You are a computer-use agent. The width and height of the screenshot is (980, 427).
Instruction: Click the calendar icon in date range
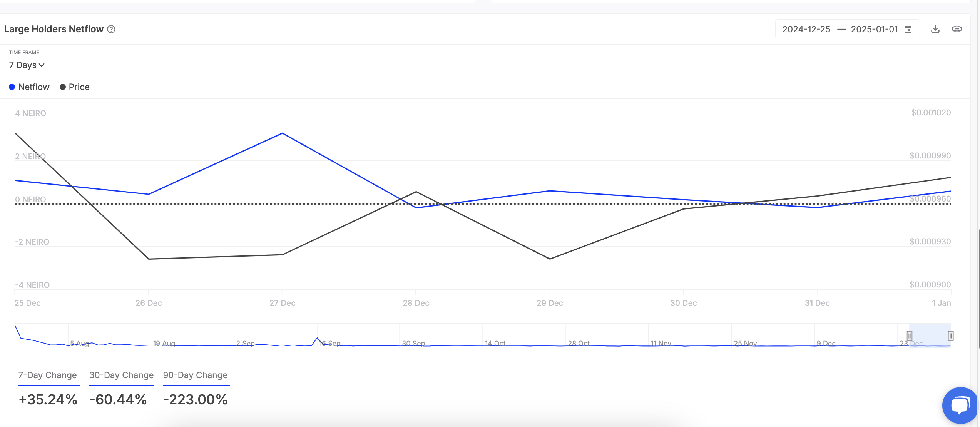click(908, 29)
